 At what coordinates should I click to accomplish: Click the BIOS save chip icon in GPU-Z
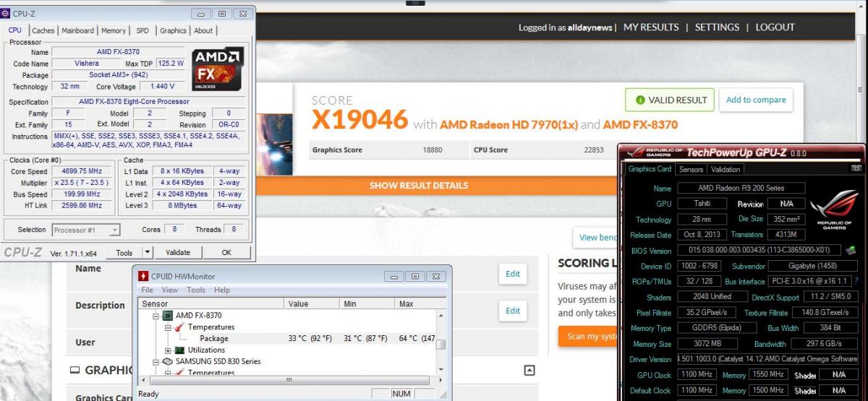point(851,251)
